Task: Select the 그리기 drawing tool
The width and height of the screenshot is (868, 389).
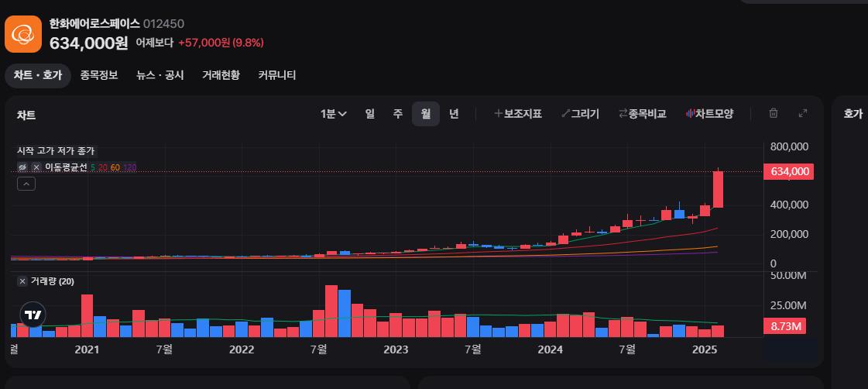Action: click(580, 114)
